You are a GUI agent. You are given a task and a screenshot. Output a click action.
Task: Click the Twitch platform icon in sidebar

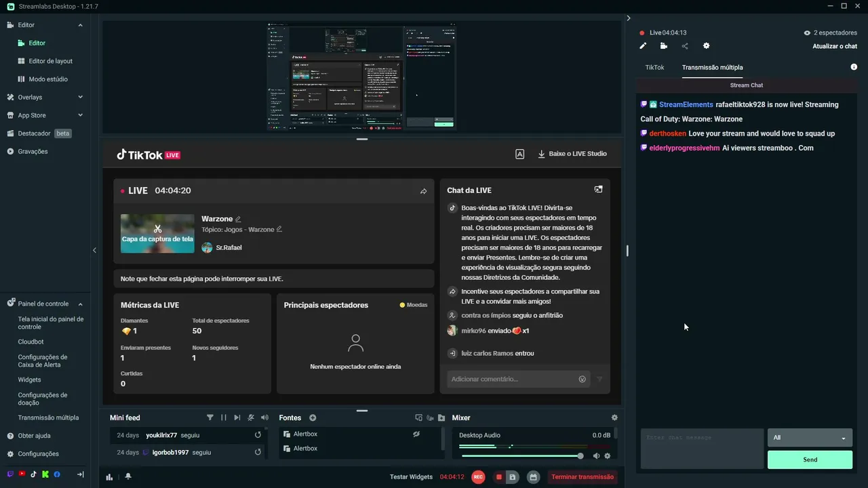pos(10,474)
